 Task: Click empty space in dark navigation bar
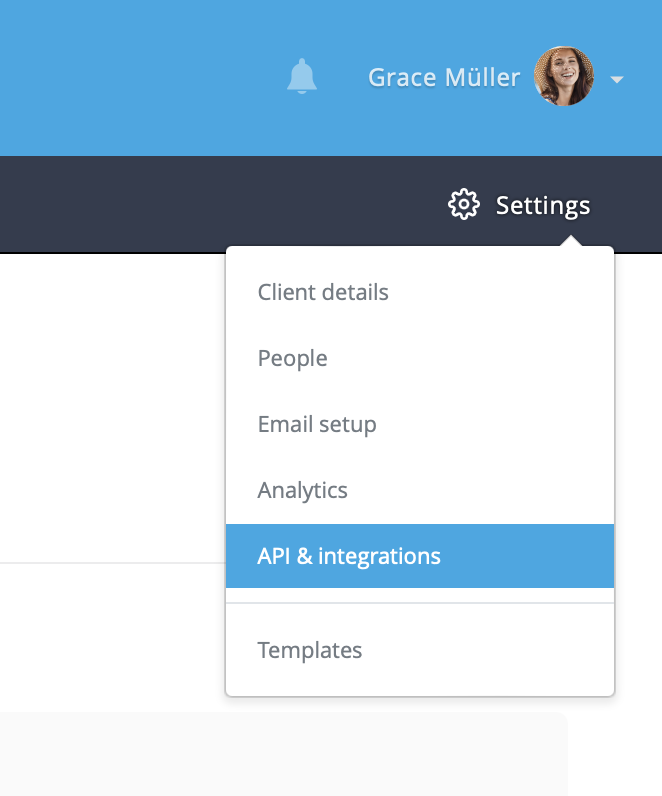pos(203,204)
